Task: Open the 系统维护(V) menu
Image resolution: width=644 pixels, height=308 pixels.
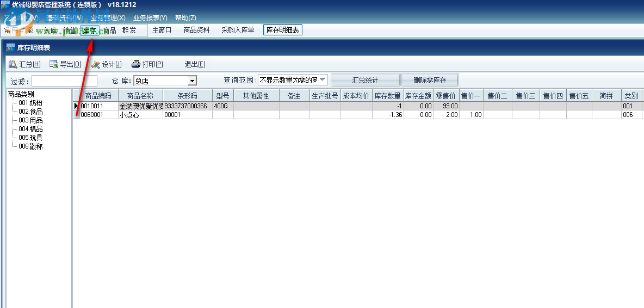Action: (21, 18)
